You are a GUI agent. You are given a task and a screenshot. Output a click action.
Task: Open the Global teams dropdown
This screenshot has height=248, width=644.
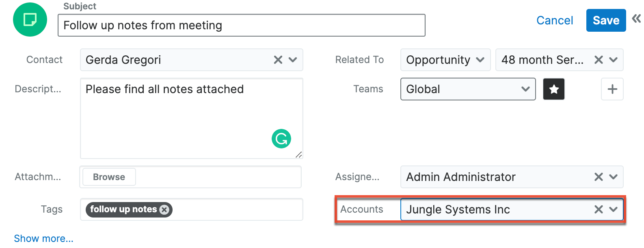(526, 89)
